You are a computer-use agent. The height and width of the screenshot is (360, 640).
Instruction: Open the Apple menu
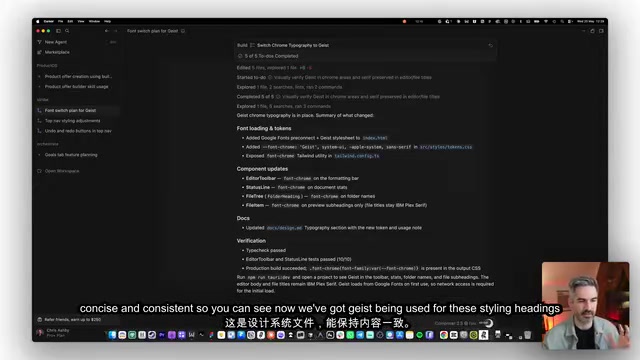38,21
